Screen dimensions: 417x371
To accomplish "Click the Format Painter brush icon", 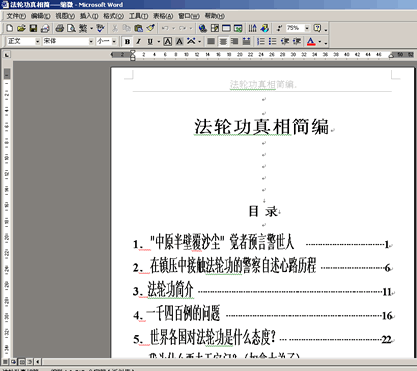I will pyautogui.click(x=151, y=28).
